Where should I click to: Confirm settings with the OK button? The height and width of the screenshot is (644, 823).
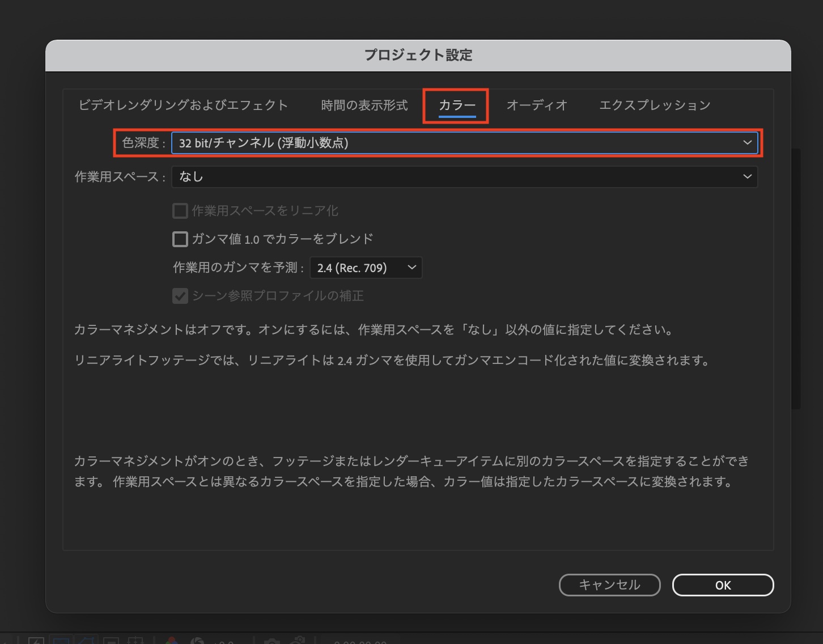pyautogui.click(x=723, y=585)
